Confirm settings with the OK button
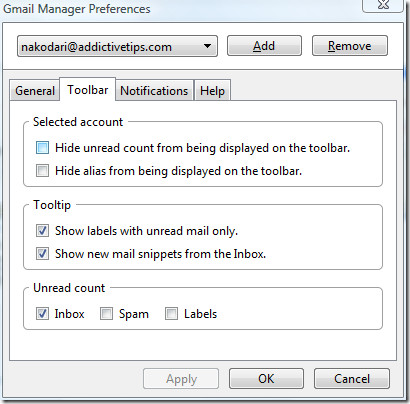410x404 pixels. tap(266, 379)
